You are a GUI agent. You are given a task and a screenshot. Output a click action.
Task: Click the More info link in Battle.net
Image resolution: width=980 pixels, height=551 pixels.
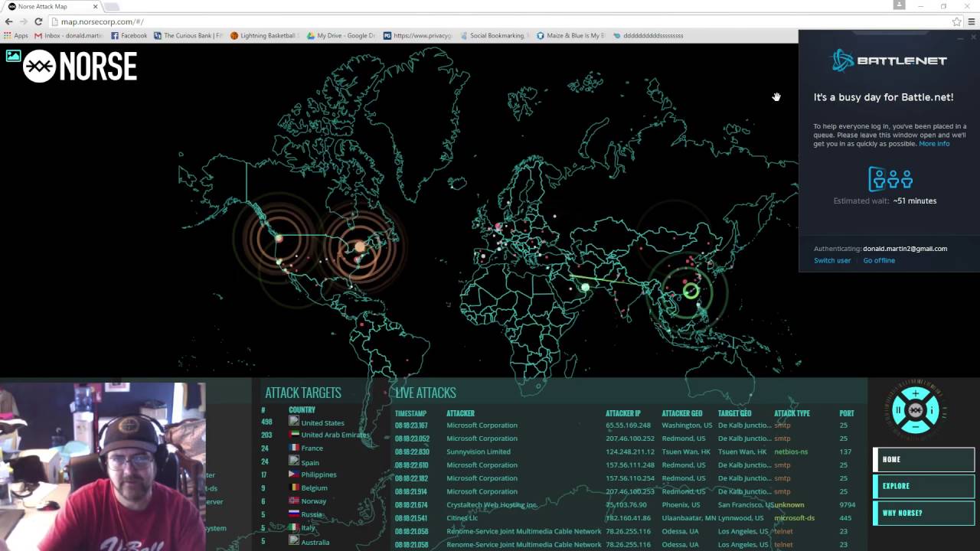point(934,144)
